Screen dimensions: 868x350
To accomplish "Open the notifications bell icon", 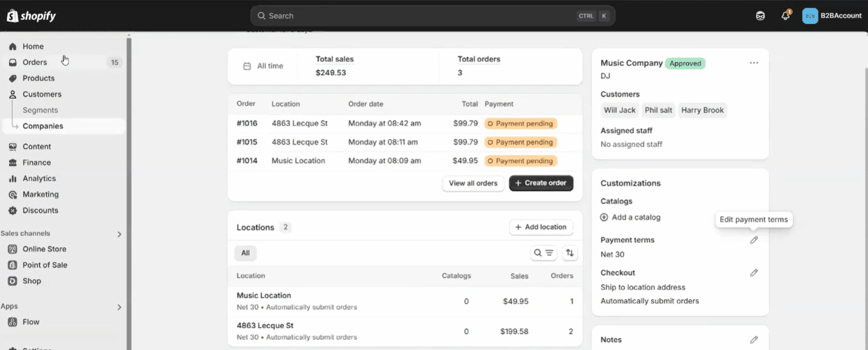I will [785, 16].
